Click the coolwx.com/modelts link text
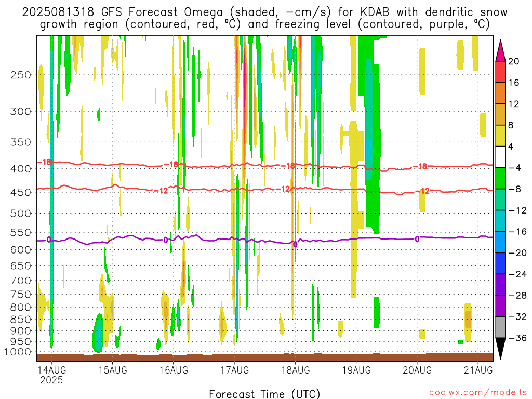This screenshot has width=532, height=399. click(x=478, y=393)
